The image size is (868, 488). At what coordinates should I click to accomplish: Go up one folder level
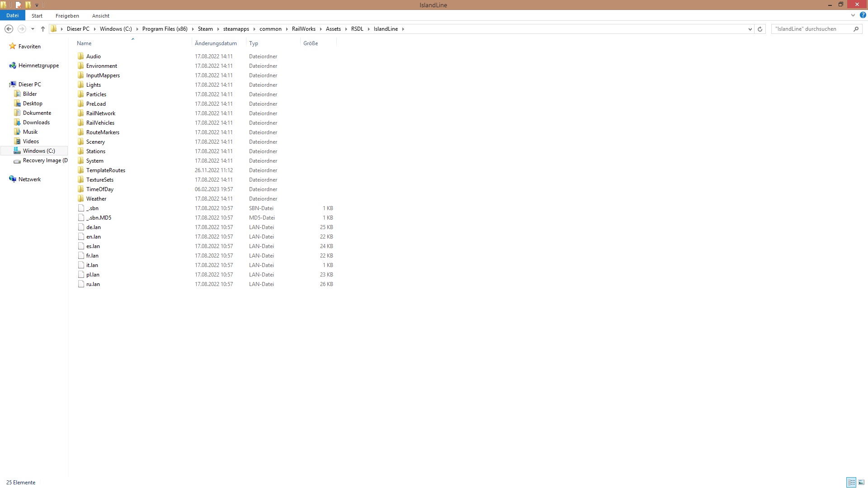(43, 29)
